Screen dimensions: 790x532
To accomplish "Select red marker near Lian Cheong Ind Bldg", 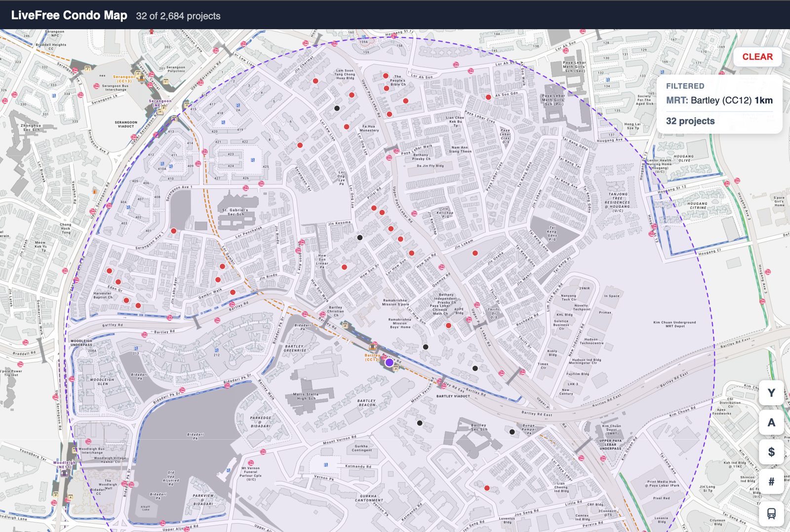I will 487,488.
